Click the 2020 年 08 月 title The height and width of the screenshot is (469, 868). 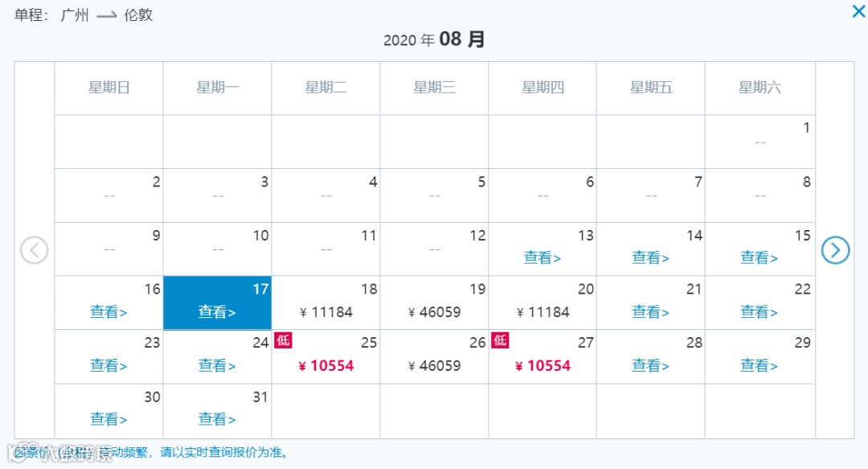point(434,40)
